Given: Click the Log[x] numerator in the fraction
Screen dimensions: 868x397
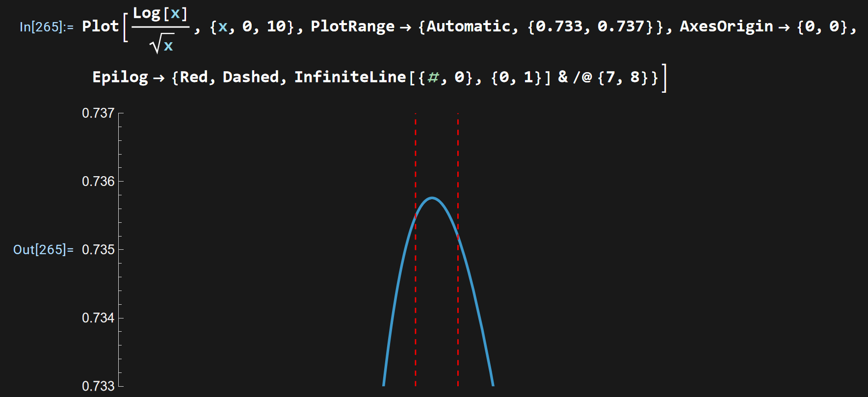Looking at the screenshot, I should coord(160,14).
